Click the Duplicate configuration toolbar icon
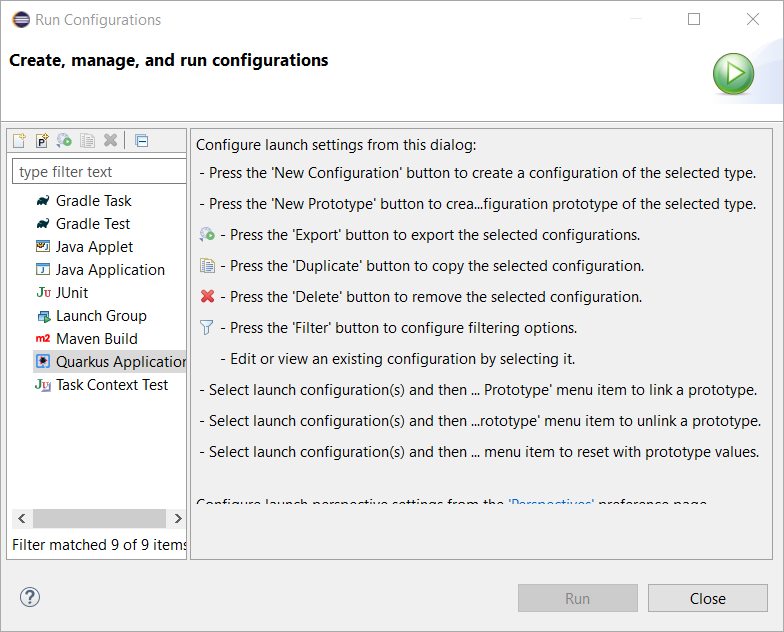 pyautogui.click(x=87, y=141)
